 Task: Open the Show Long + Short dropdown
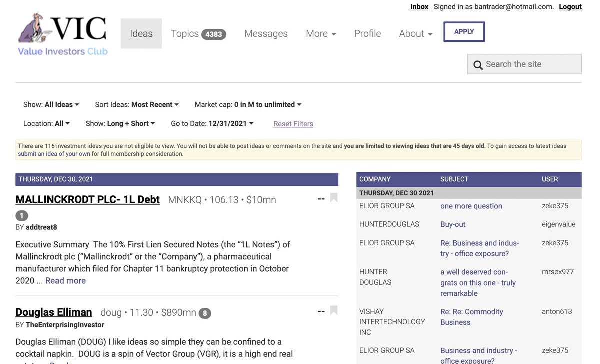120,123
